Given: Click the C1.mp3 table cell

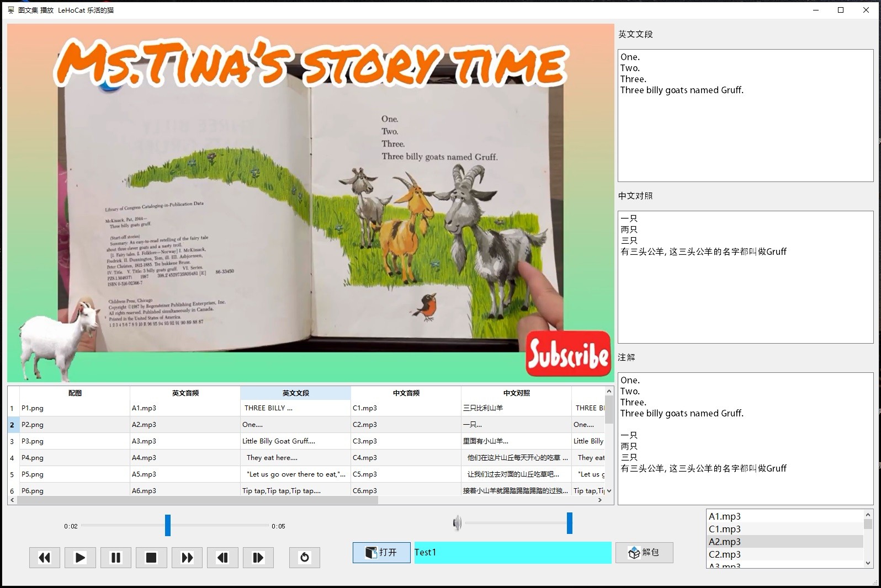Looking at the screenshot, I should pos(406,408).
